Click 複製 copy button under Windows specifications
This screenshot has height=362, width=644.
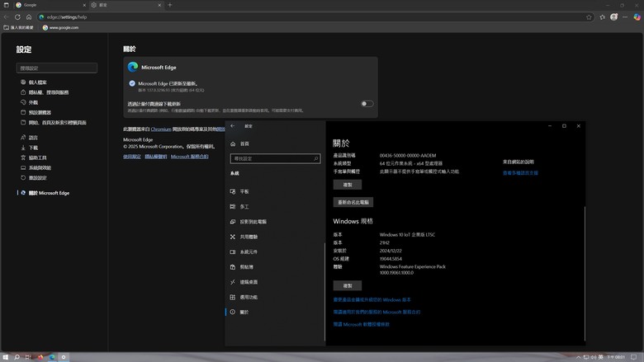click(348, 286)
